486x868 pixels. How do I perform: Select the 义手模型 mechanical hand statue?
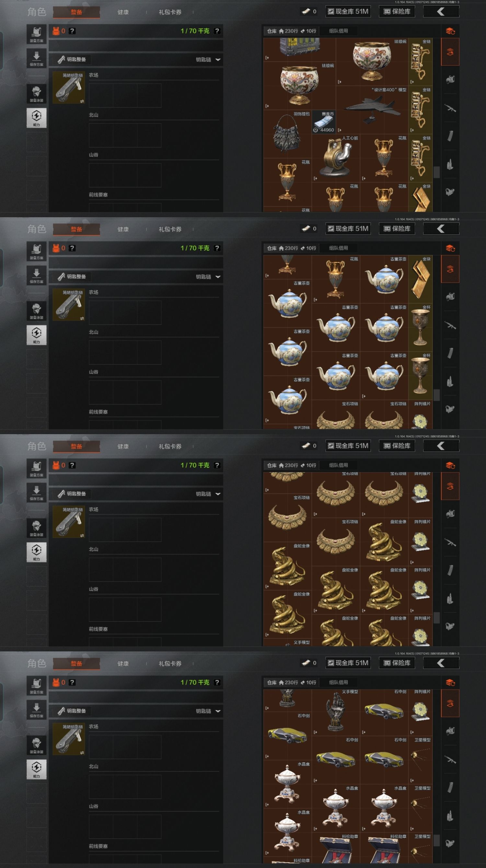pyautogui.click(x=336, y=712)
